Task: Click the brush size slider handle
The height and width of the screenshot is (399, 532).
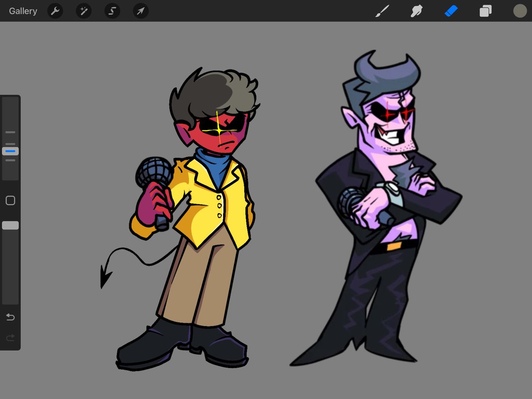Action: click(x=10, y=151)
